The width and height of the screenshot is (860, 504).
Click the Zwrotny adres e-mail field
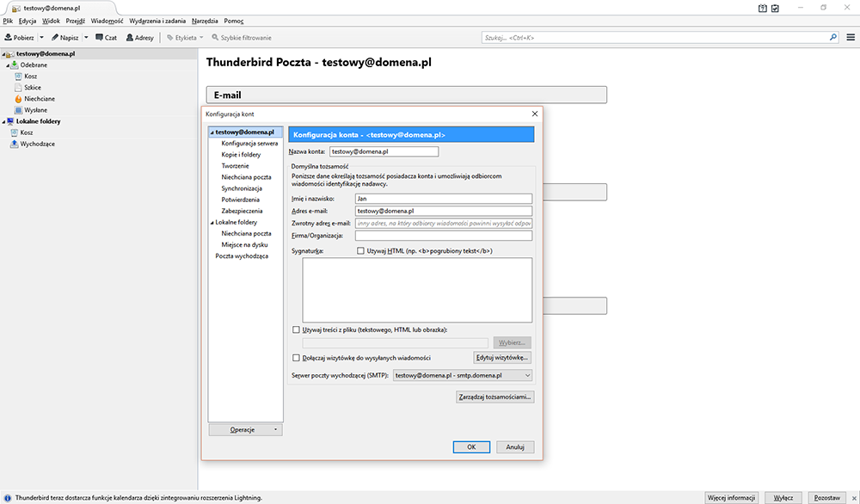pos(444,224)
